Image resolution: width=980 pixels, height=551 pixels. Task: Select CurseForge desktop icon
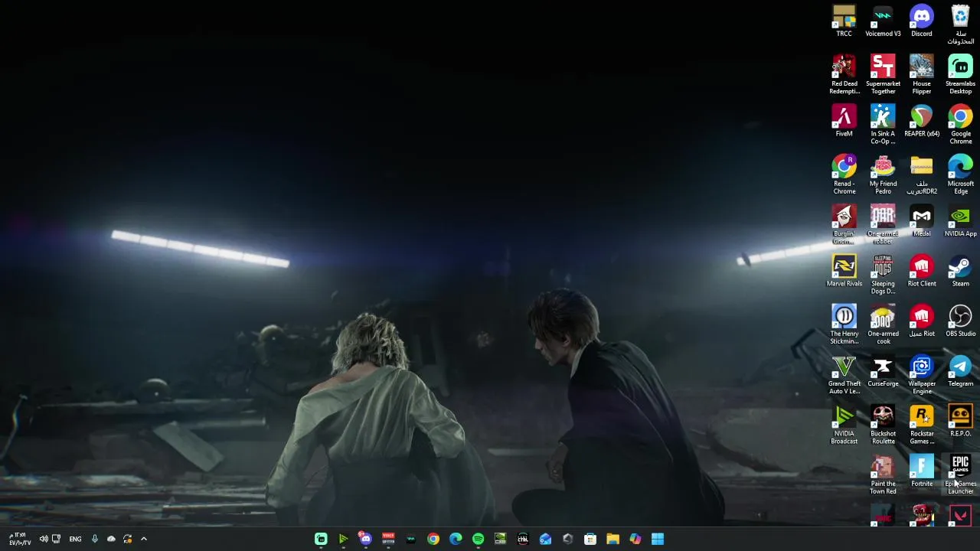(x=883, y=371)
